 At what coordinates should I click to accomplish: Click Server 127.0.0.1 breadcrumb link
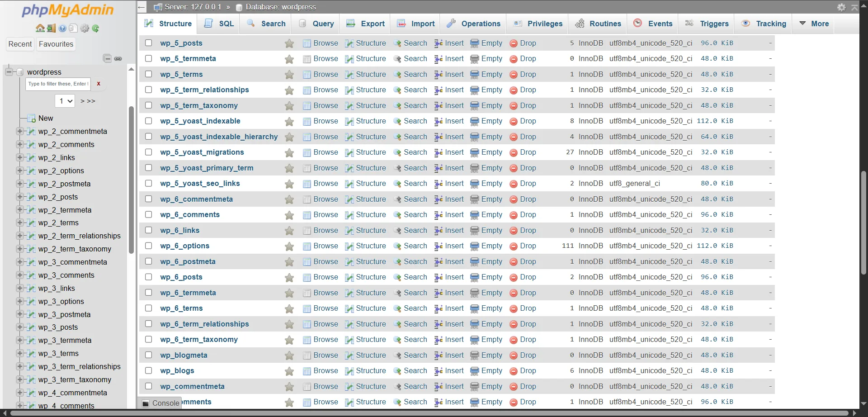(193, 7)
